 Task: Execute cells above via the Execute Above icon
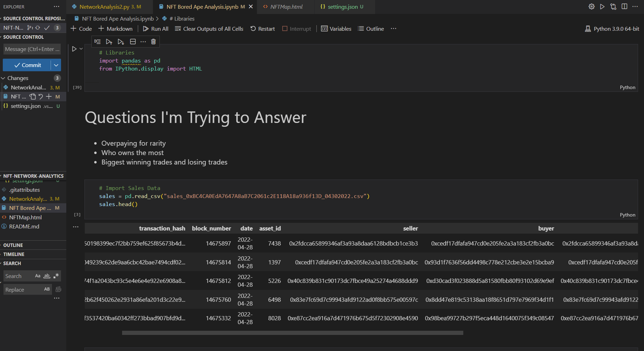click(109, 41)
